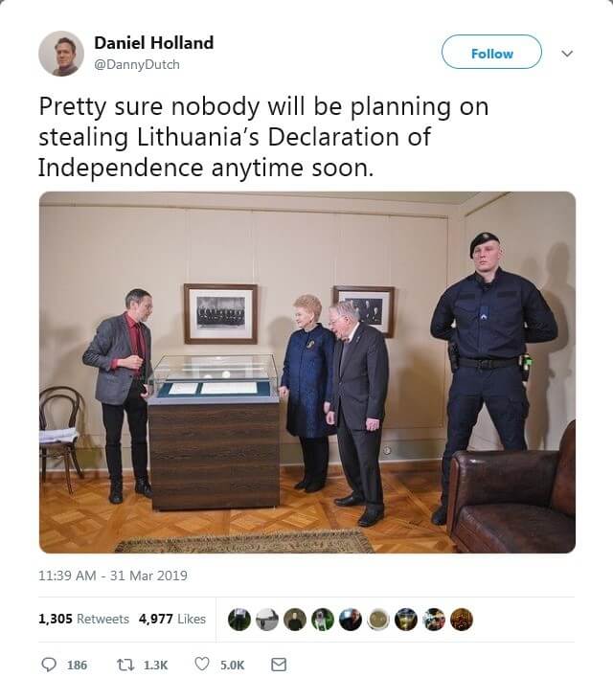Open Daniel Holland display name link
Image resolution: width=613 pixels, height=700 pixels.
(x=154, y=43)
